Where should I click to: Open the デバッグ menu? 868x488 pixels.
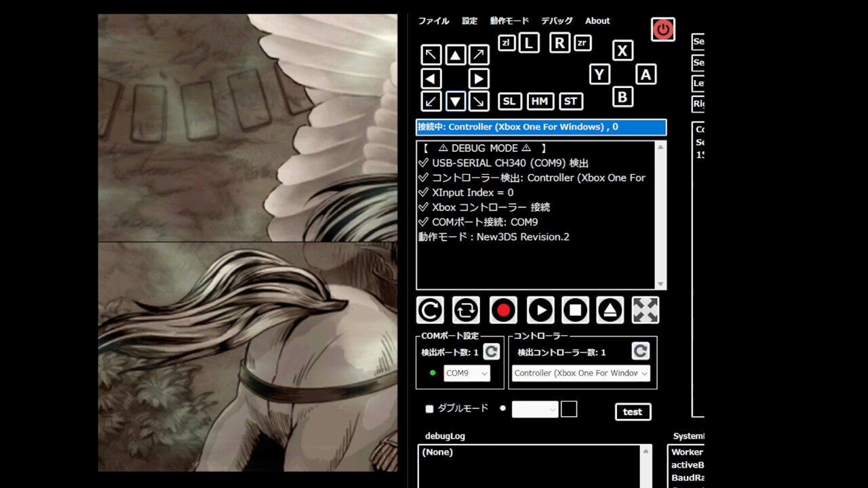click(x=557, y=21)
